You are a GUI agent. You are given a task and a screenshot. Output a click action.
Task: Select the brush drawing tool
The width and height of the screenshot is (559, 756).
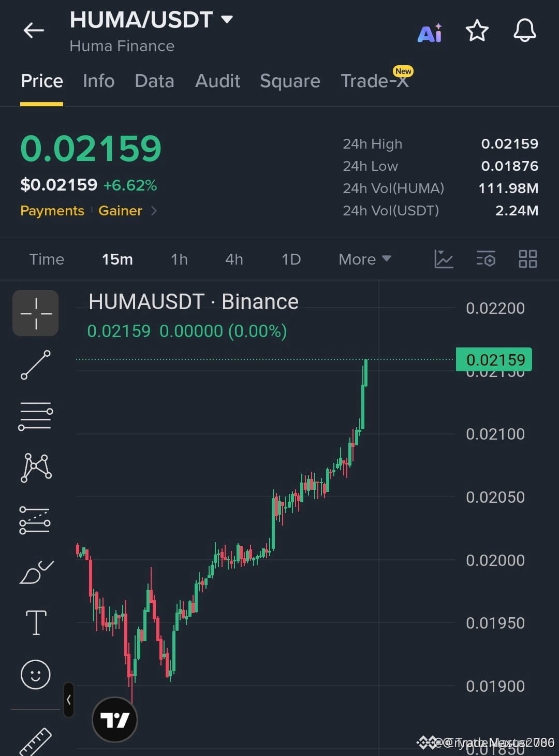(36, 572)
